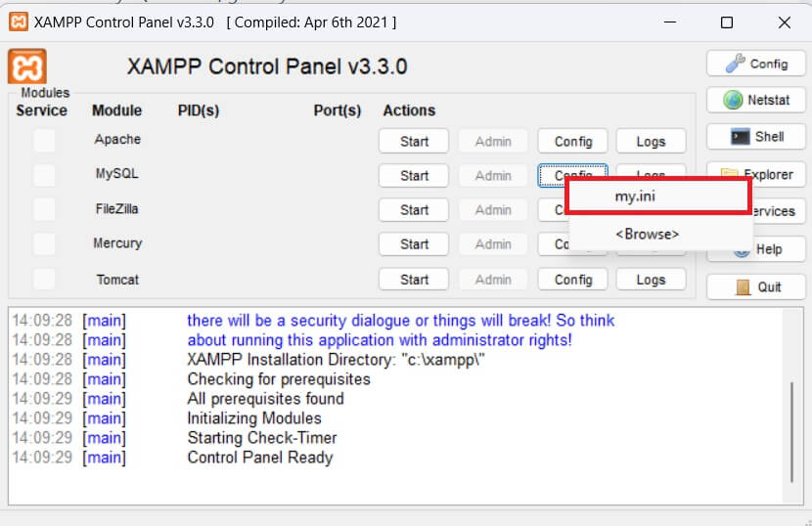Open the Tomcat Config dropdown
The height and width of the screenshot is (526, 812).
(572, 280)
